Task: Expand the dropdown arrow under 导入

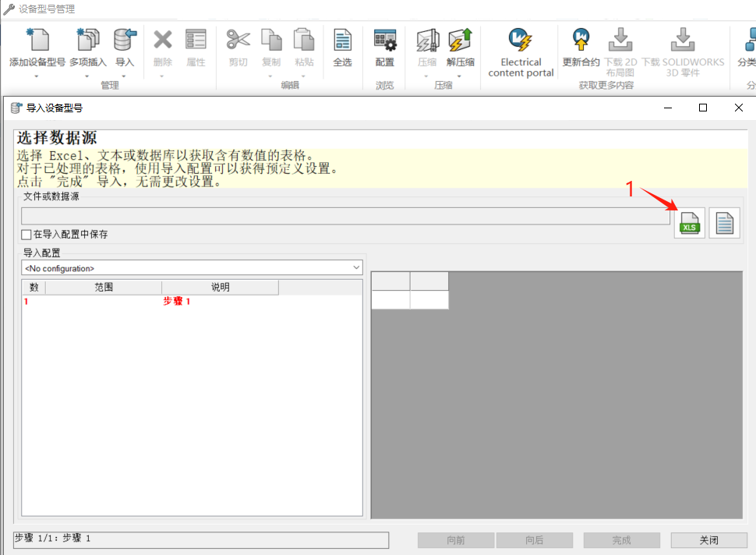Action: click(x=124, y=76)
